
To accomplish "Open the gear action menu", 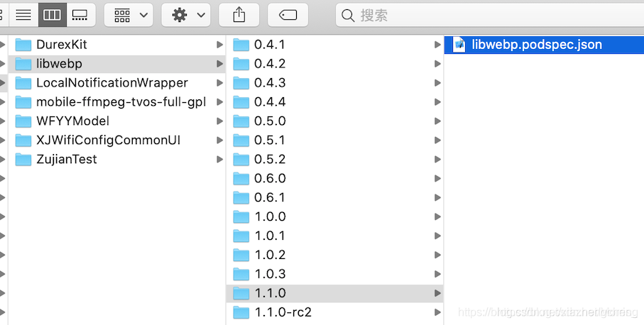I will [186, 15].
